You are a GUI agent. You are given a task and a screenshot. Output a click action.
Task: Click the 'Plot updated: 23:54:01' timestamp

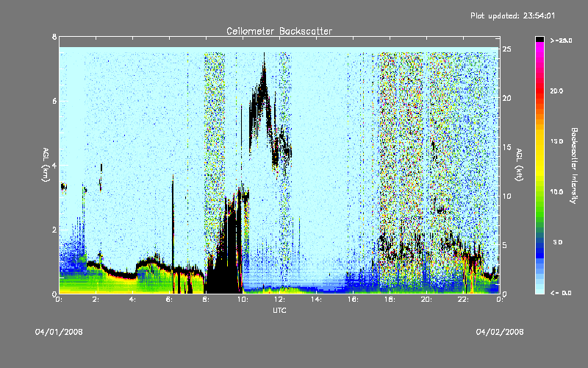[x=512, y=15]
